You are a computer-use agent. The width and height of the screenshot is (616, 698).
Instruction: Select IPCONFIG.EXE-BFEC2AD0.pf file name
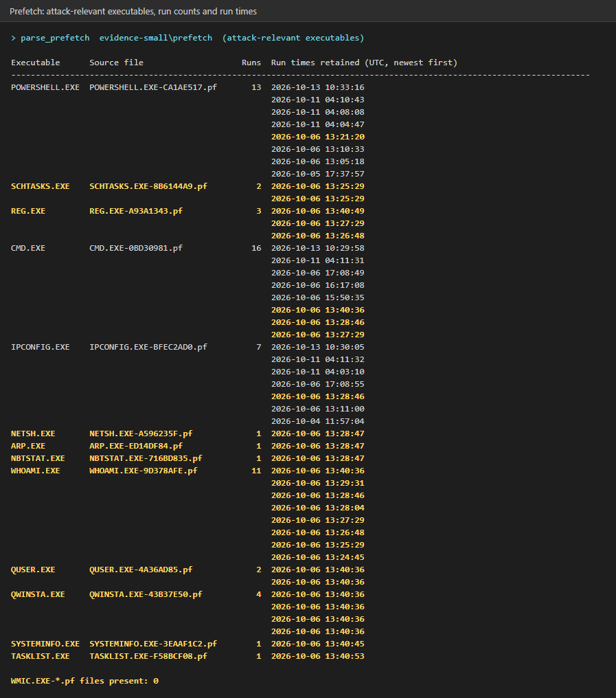[x=148, y=347]
